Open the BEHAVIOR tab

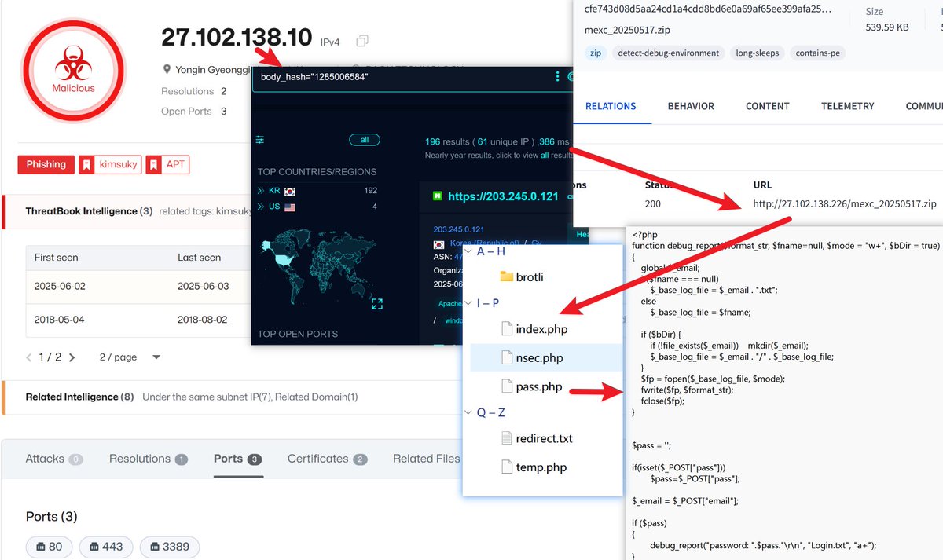[691, 106]
